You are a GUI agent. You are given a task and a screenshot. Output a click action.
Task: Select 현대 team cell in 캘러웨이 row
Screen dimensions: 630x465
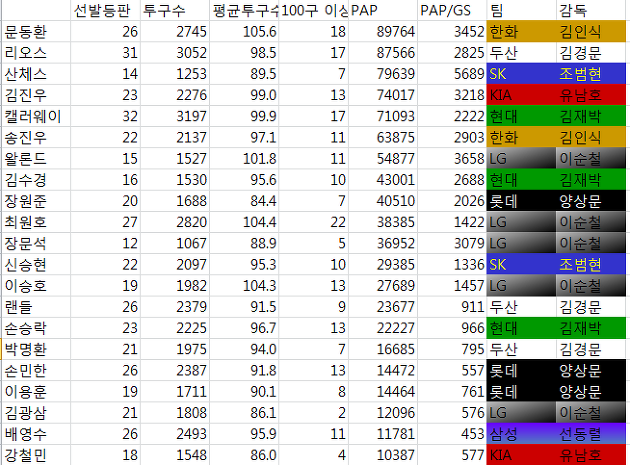(x=521, y=116)
